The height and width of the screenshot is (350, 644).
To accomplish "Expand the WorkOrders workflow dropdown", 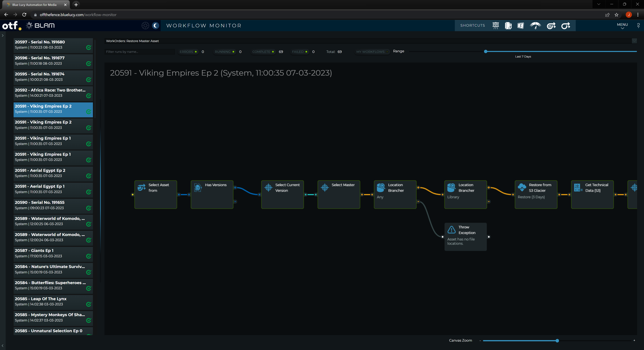I will point(634,41).
